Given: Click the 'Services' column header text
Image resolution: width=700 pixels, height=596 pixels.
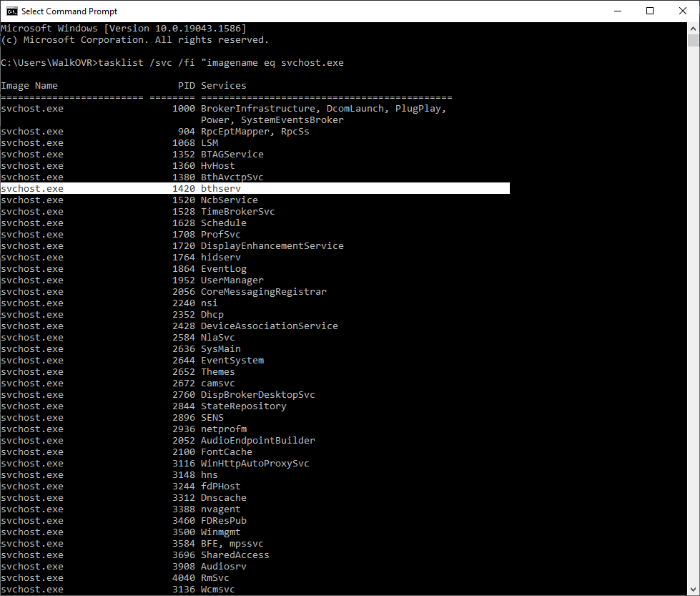Looking at the screenshot, I should (223, 86).
